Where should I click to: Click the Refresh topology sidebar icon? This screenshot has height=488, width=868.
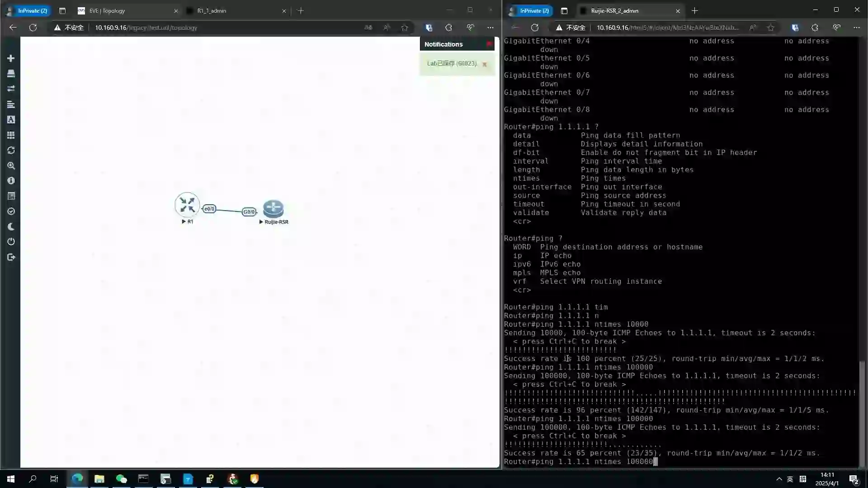coord(11,150)
